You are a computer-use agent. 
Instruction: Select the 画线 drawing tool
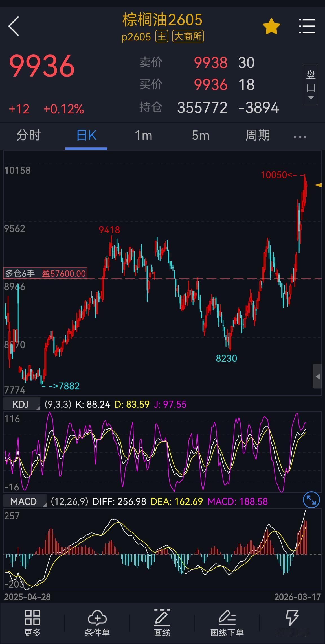click(x=162, y=623)
